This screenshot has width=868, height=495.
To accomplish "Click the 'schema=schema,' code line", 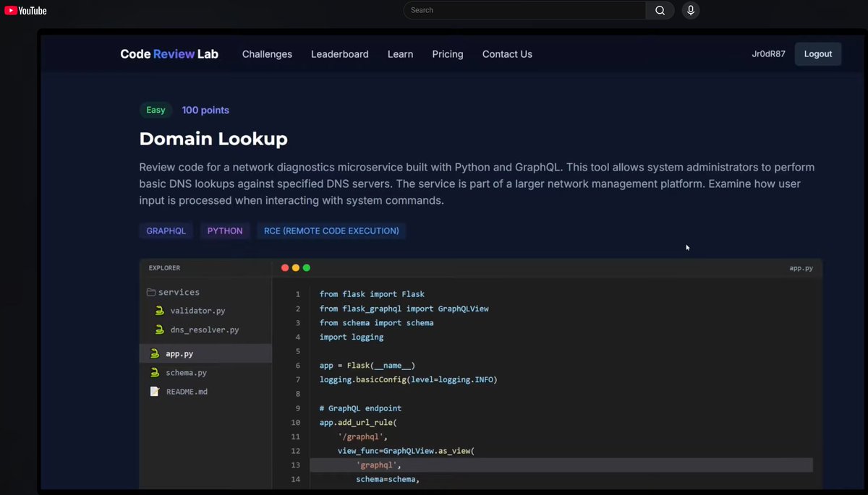I will 387,479.
